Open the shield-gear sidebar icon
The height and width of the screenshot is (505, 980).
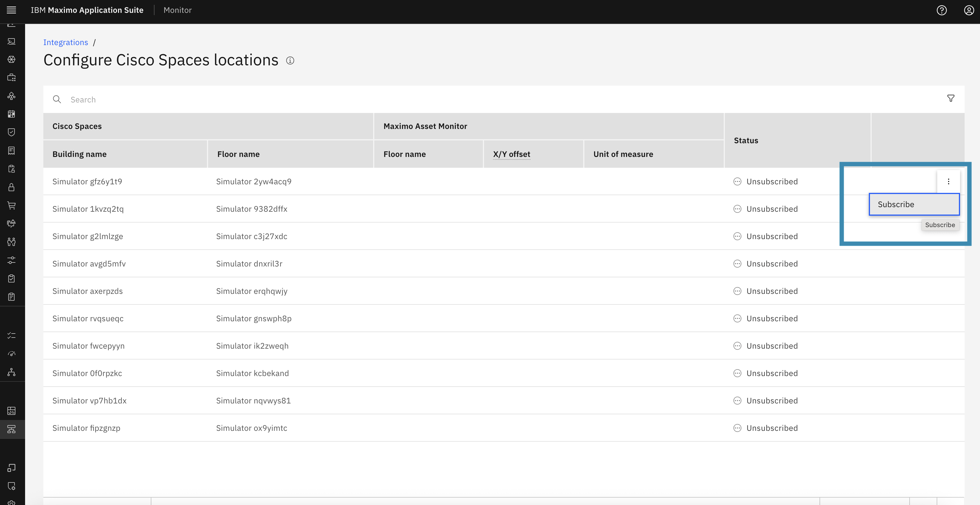[11, 486]
